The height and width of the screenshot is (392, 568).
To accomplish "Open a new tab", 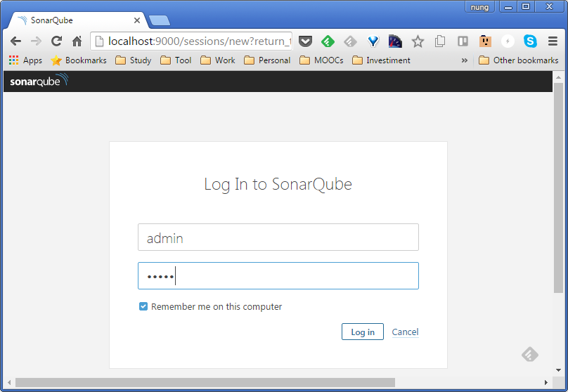I will (x=160, y=20).
